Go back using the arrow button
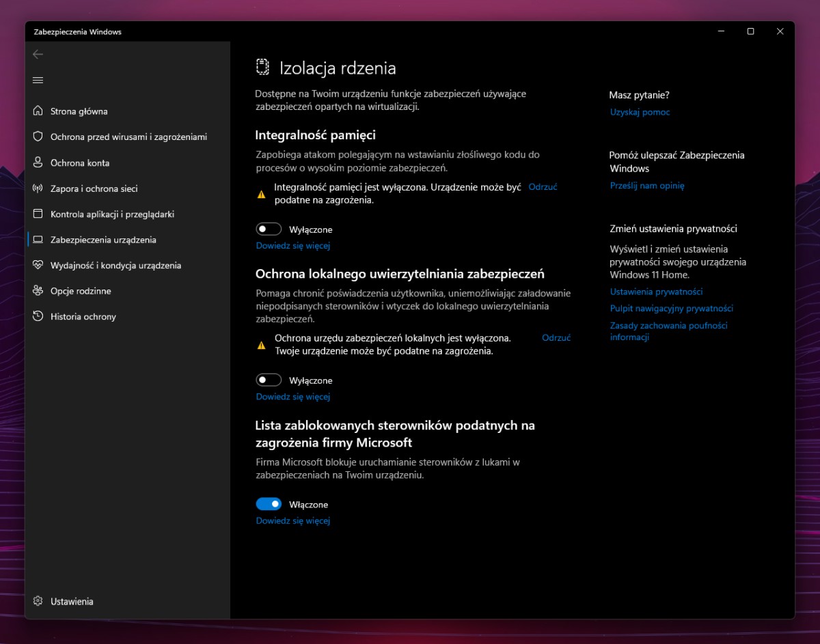Viewport: 820px width, 644px height. 38,54
